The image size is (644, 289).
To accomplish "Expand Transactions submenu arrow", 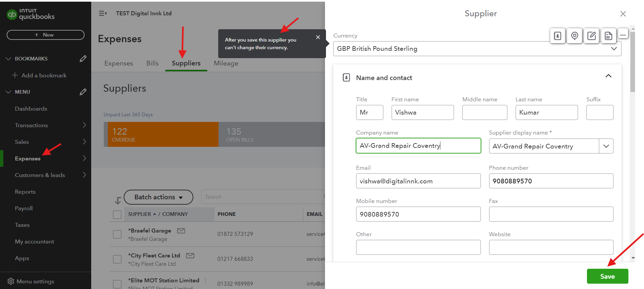I will [84, 125].
